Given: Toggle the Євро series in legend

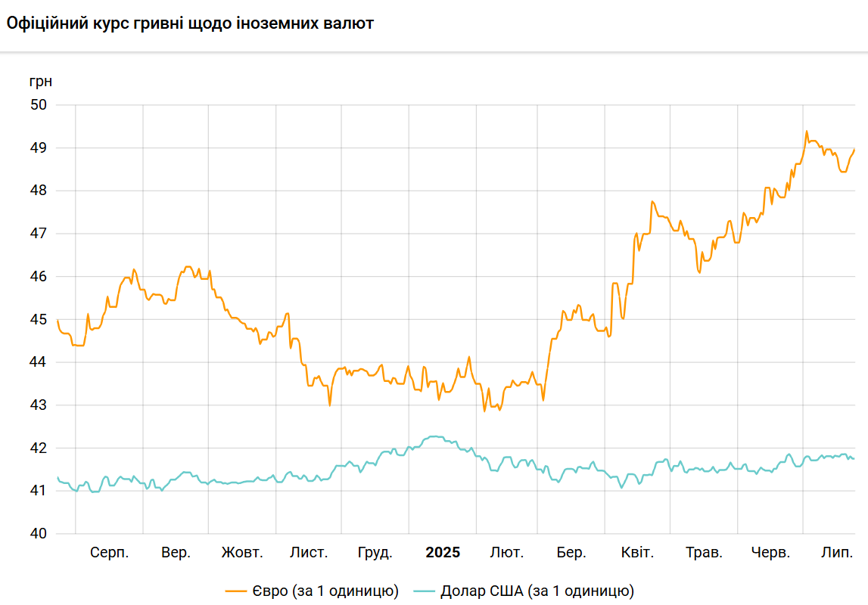Looking at the screenshot, I should [x=326, y=591].
